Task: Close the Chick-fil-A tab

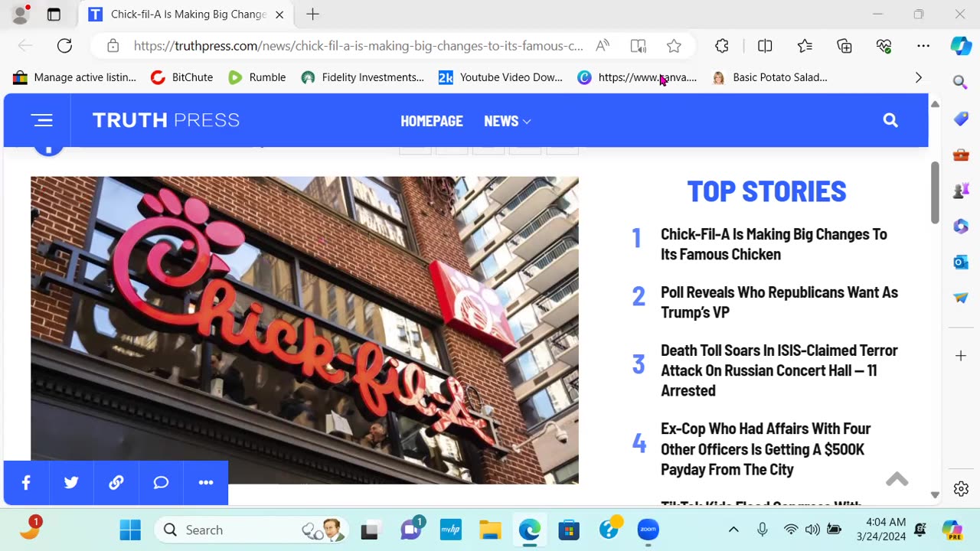Action: (279, 15)
